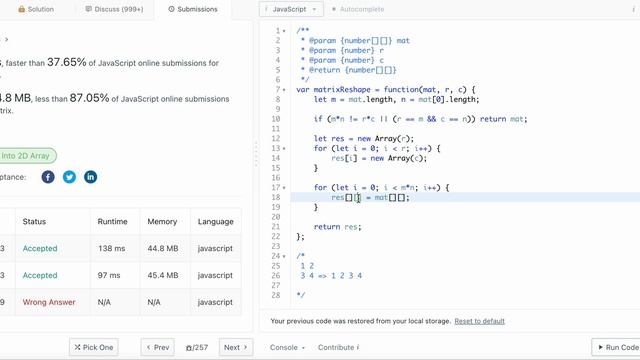Share result on Twitter
640x360 pixels.
(x=69, y=177)
